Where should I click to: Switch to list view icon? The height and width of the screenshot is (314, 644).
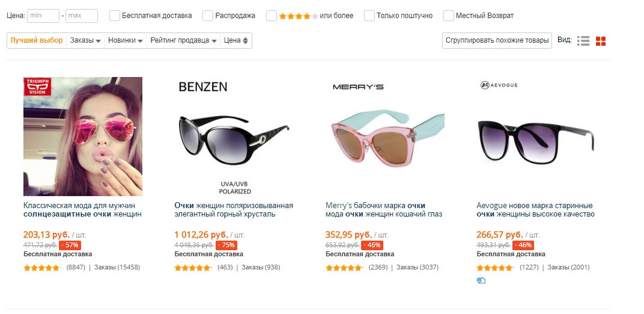click(583, 41)
